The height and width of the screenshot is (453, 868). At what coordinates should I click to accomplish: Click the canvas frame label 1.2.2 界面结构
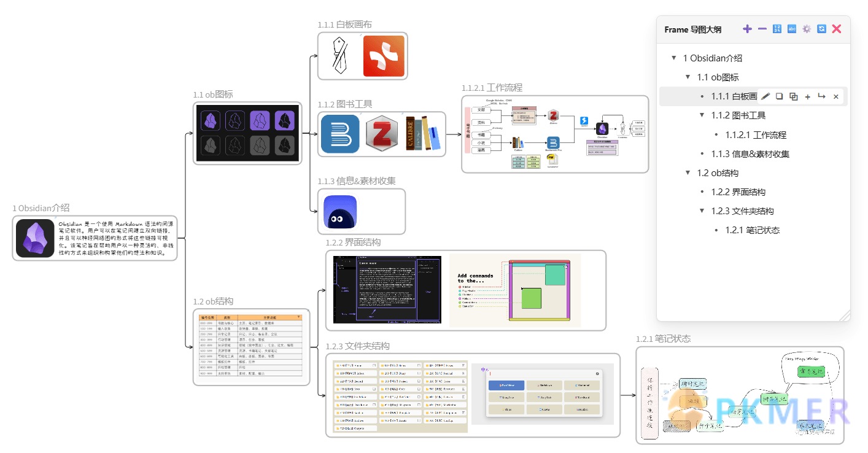coord(353,242)
